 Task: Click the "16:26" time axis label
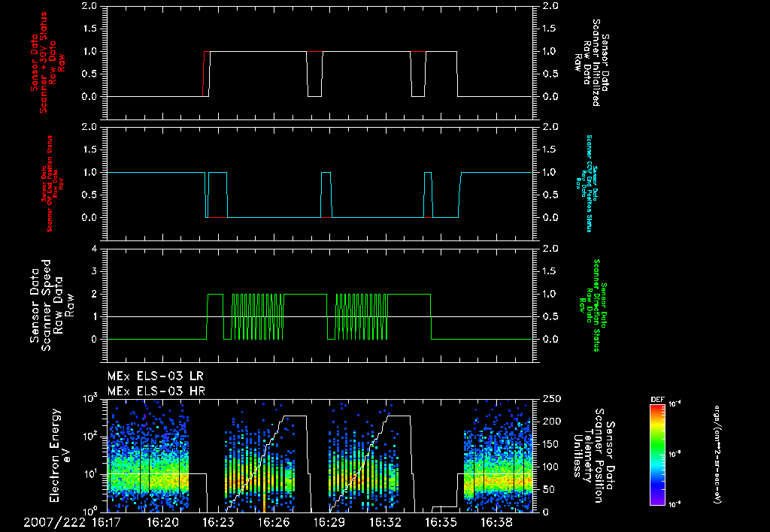pyautogui.click(x=274, y=523)
